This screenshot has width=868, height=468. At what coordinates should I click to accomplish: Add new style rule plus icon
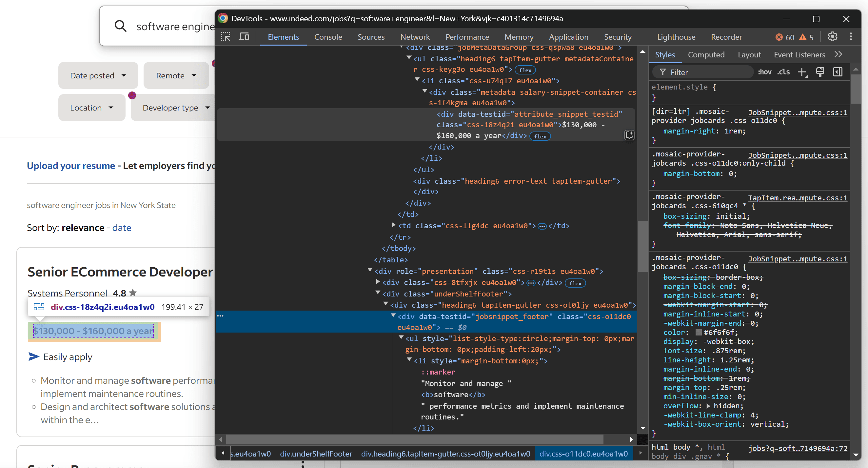click(802, 72)
